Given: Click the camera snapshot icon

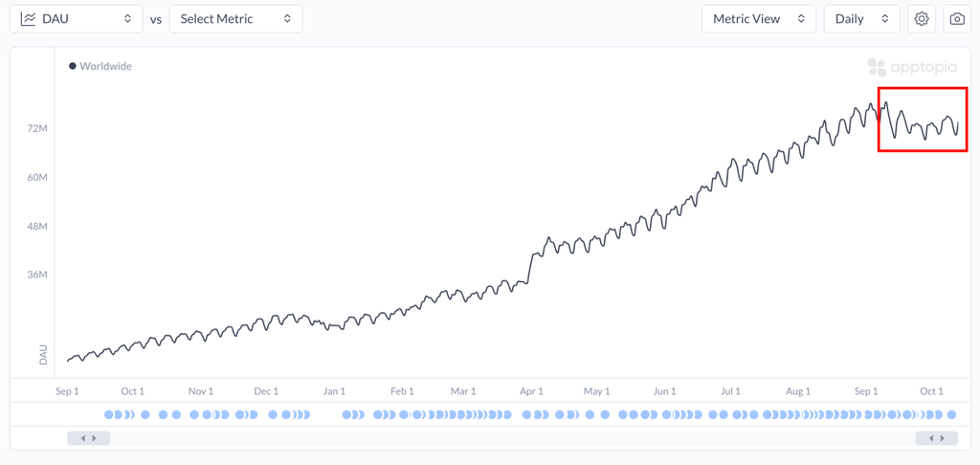Looking at the screenshot, I should click(x=957, y=19).
